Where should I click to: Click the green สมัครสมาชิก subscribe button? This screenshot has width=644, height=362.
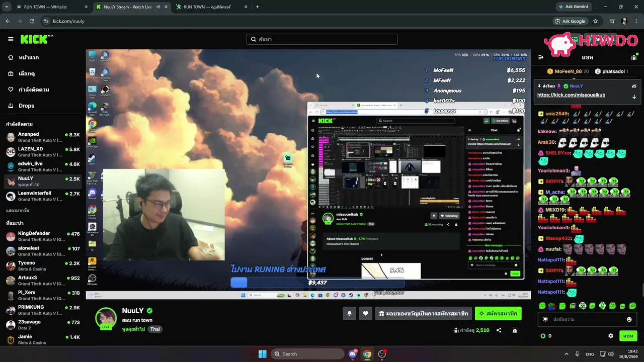(x=498, y=314)
